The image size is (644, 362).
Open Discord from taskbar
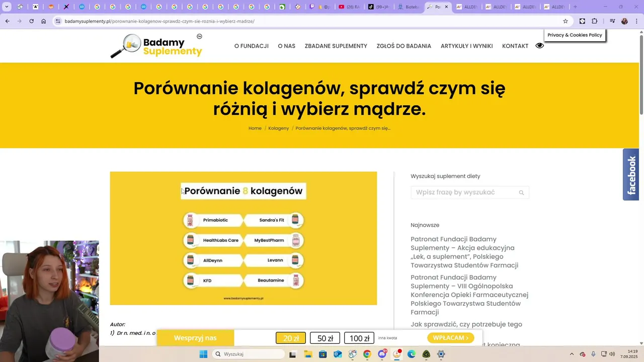(x=382, y=354)
